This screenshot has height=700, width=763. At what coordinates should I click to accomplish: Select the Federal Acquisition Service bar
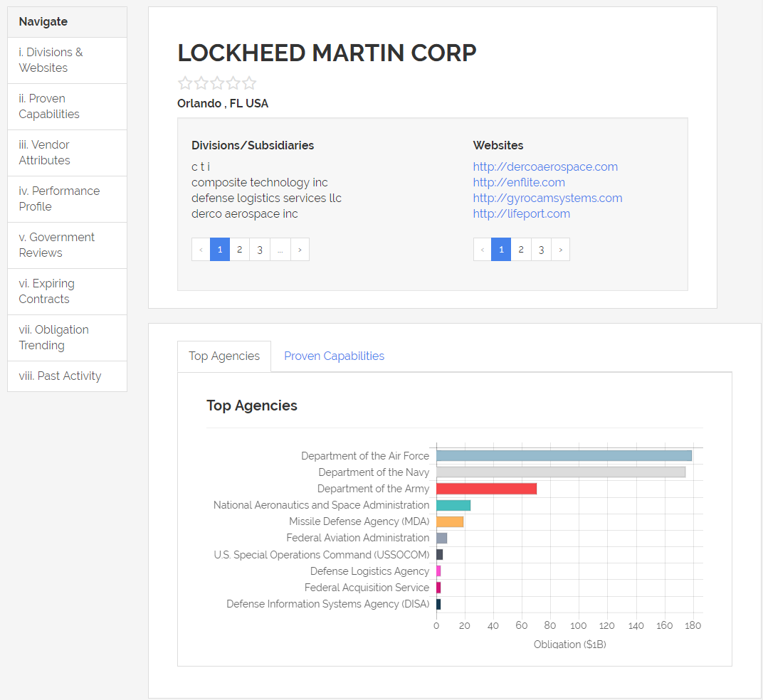[x=438, y=588]
